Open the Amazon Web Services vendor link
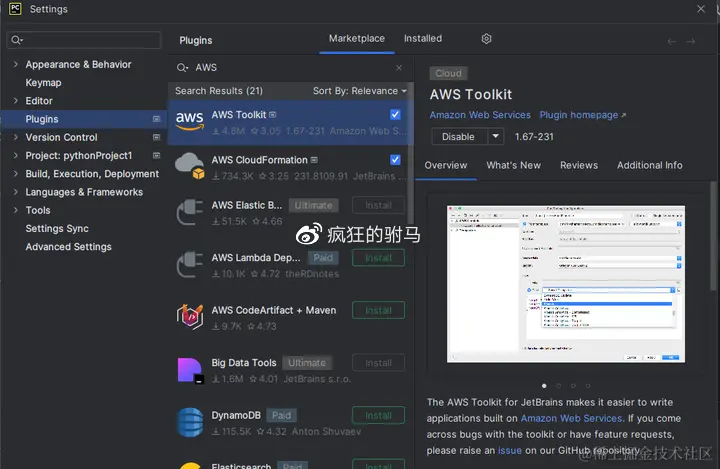This screenshot has width=720, height=469. pyautogui.click(x=480, y=115)
